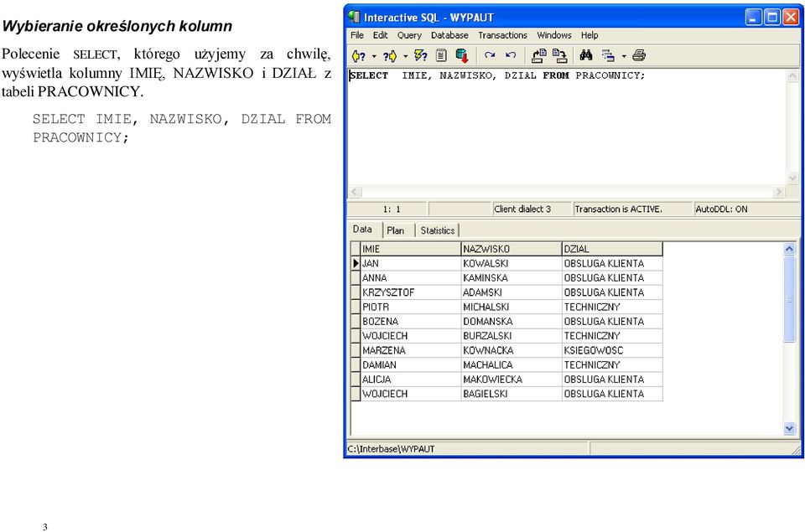Expand the Next Query history dropdown arrow
Viewport: 805px width, 532px height.
pyautogui.click(x=405, y=56)
